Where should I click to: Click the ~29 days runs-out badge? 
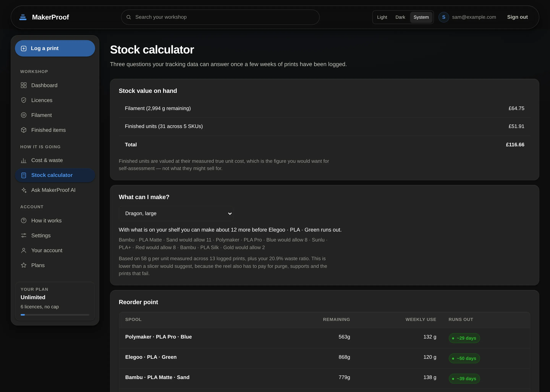click(464, 338)
